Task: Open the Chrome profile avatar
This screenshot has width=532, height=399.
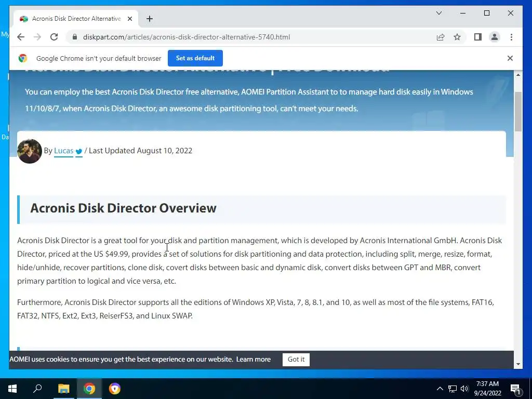Action: click(x=495, y=37)
